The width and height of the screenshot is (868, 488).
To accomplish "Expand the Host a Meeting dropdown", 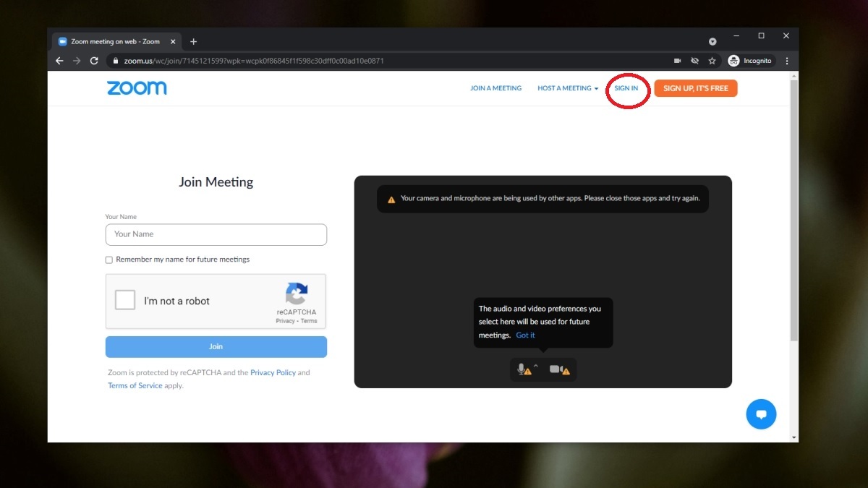I will (x=568, y=88).
